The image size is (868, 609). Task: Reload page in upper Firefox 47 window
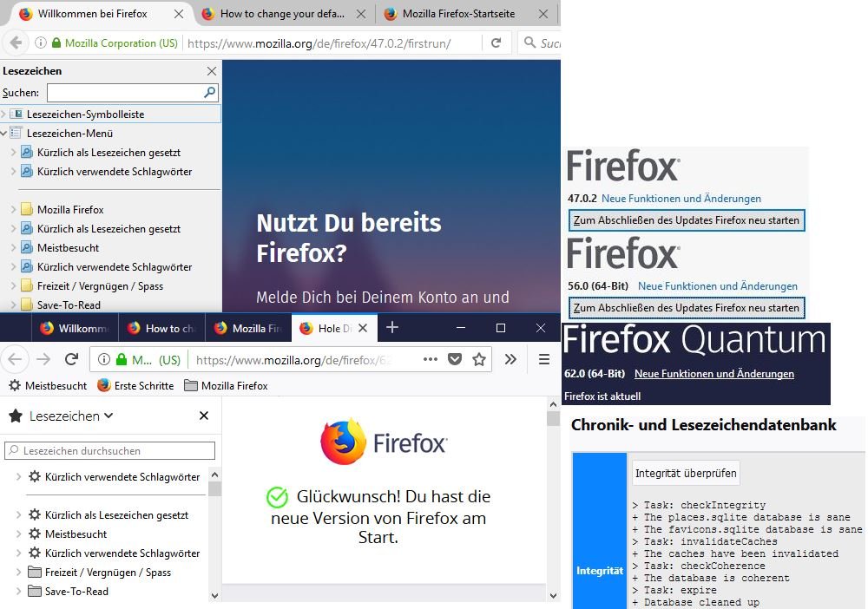click(x=496, y=43)
